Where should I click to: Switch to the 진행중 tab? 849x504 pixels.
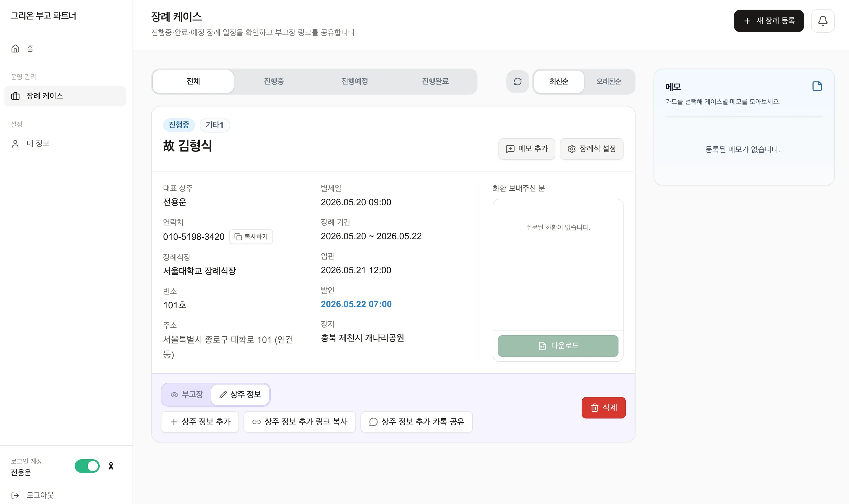point(274,82)
